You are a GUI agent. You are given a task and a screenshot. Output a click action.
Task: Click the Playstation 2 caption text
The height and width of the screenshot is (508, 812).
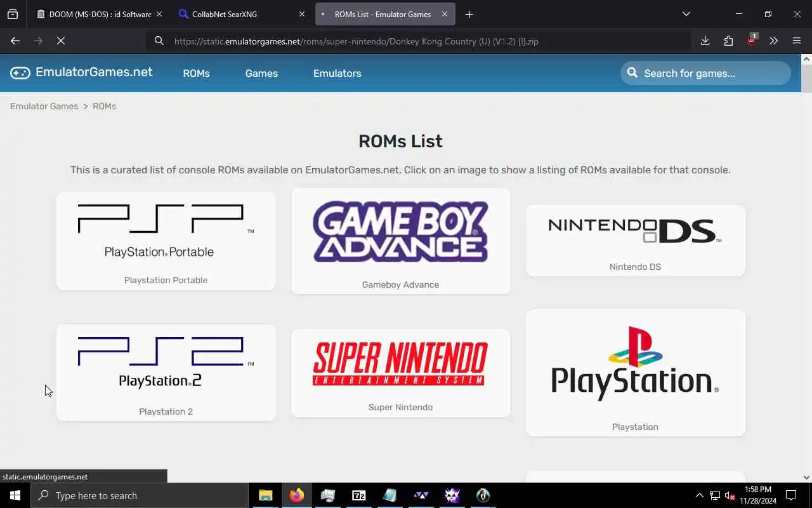pyautogui.click(x=166, y=411)
